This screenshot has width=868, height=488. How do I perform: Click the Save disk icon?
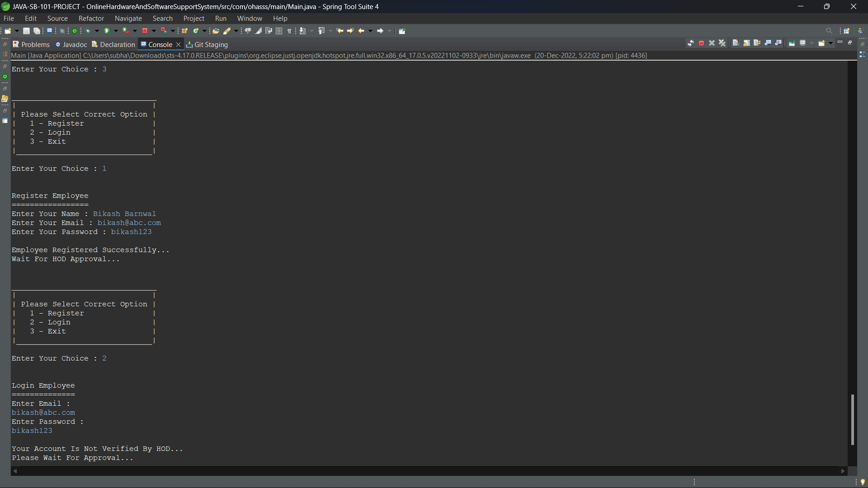26,31
